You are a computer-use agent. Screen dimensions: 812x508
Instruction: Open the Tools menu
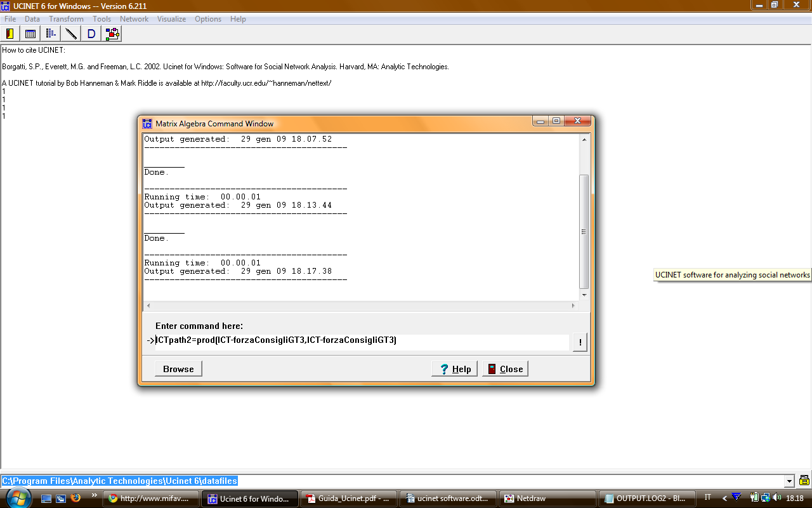[x=101, y=19]
